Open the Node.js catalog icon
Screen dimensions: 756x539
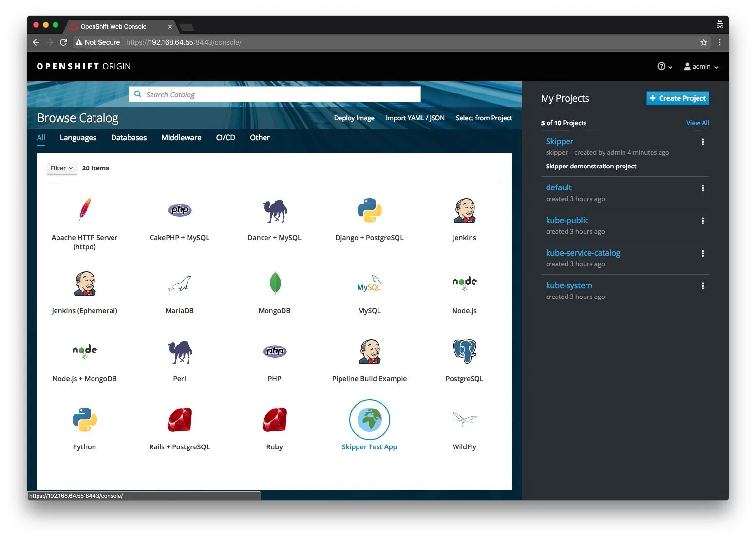pos(465,283)
